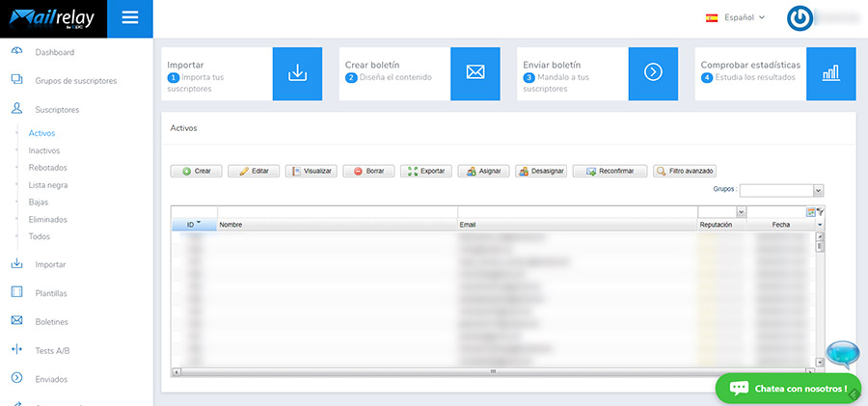Show Todos subscribers
Screen dimensions: 868x406
coord(40,236)
